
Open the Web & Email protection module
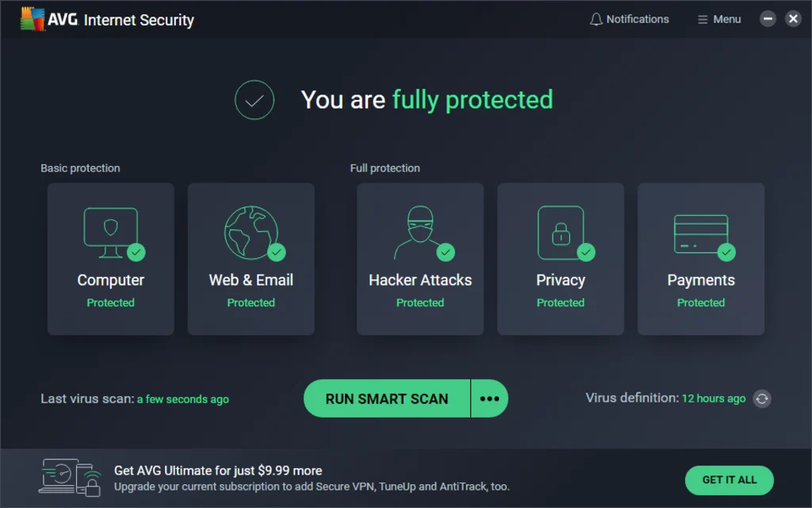tap(251, 259)
